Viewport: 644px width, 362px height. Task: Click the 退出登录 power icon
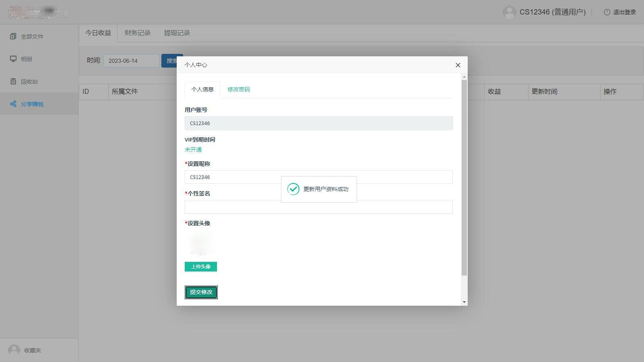pyautogui.click(x=607, y=12)
